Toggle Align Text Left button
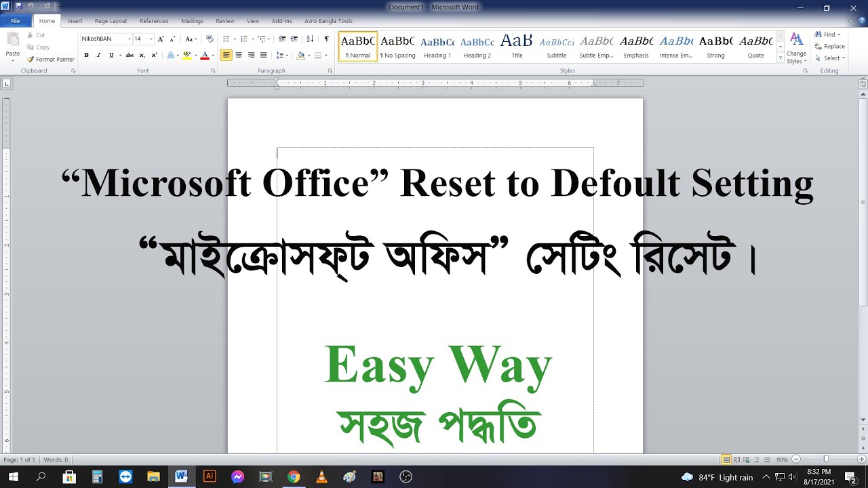The width and height of the screenshot is (868, 488). click(226, 56)
